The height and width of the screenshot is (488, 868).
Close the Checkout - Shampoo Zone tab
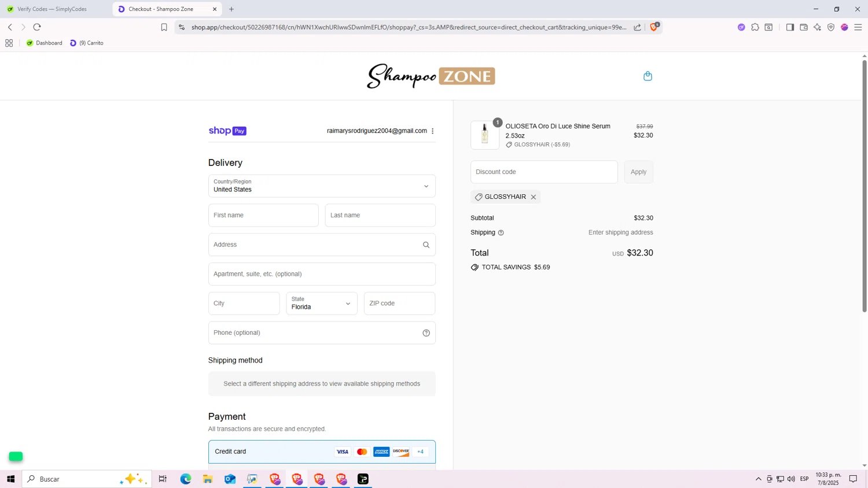pos(215,9)
